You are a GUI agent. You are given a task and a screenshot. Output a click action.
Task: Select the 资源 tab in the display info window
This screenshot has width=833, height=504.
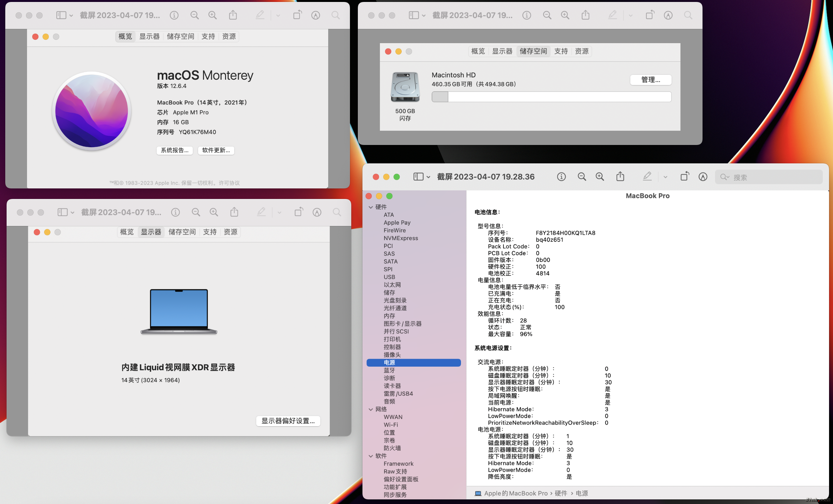coord(231,232)
